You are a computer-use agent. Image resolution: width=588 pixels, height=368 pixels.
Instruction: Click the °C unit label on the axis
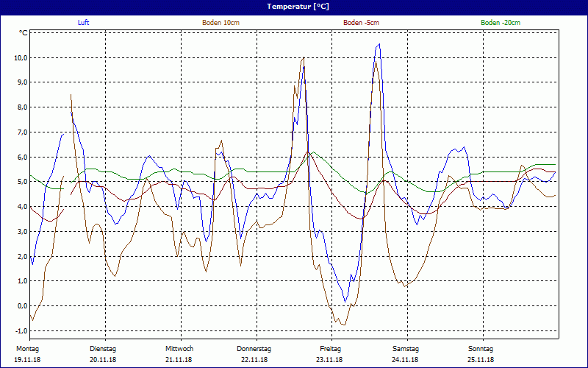(x=24, y=33)
